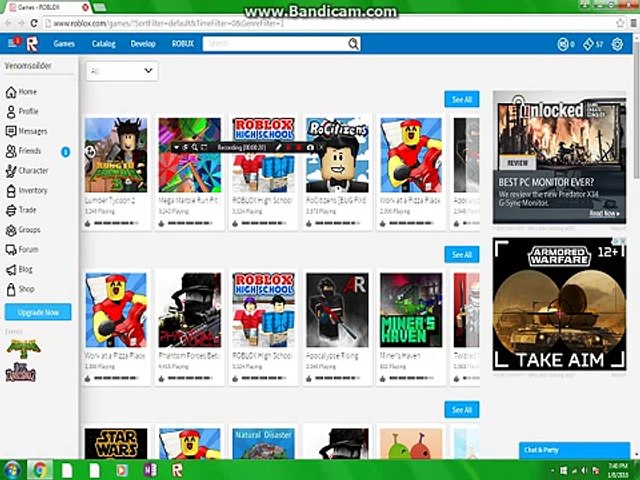Click the taskbar clock showing 7:40 PM
The image size is (640, 480).
pos(618,470)
